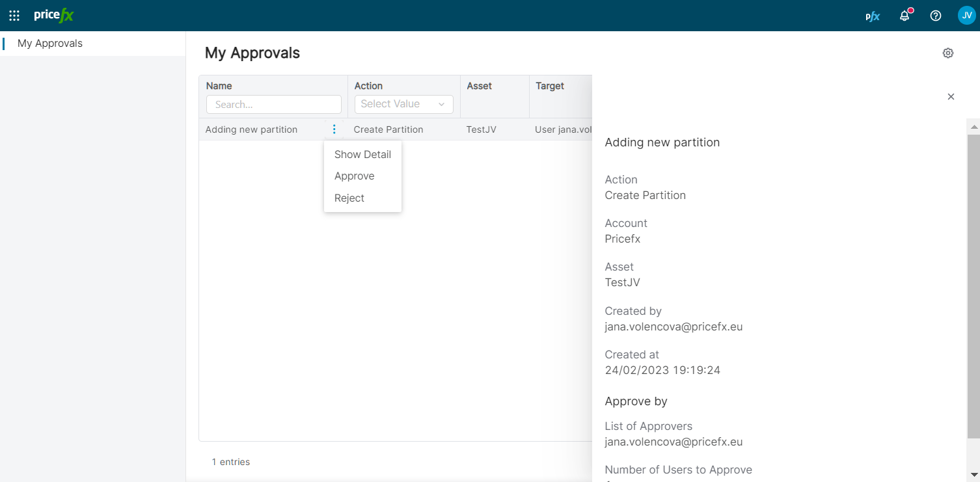
Task: Choose Reject from context menu
Action: (x=349, y=198)
